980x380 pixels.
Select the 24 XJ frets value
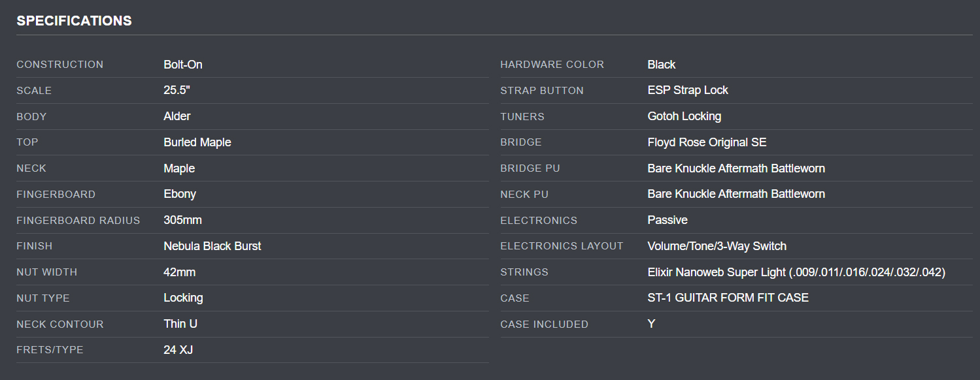coord(178,350)
